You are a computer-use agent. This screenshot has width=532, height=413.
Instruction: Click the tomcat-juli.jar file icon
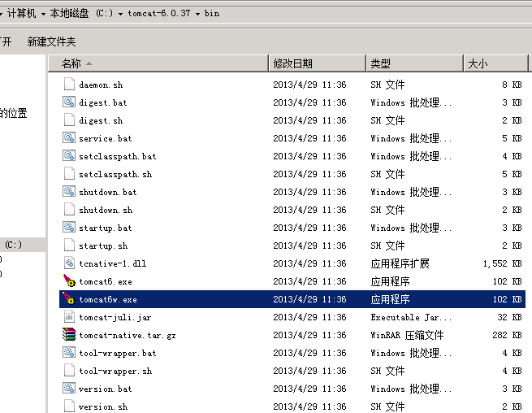[x=69, y=316]
